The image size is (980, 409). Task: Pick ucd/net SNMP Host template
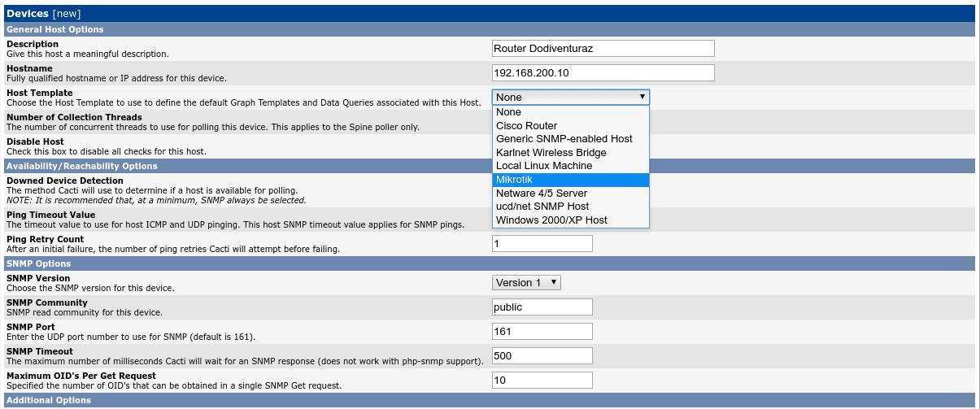click(571, 207)
